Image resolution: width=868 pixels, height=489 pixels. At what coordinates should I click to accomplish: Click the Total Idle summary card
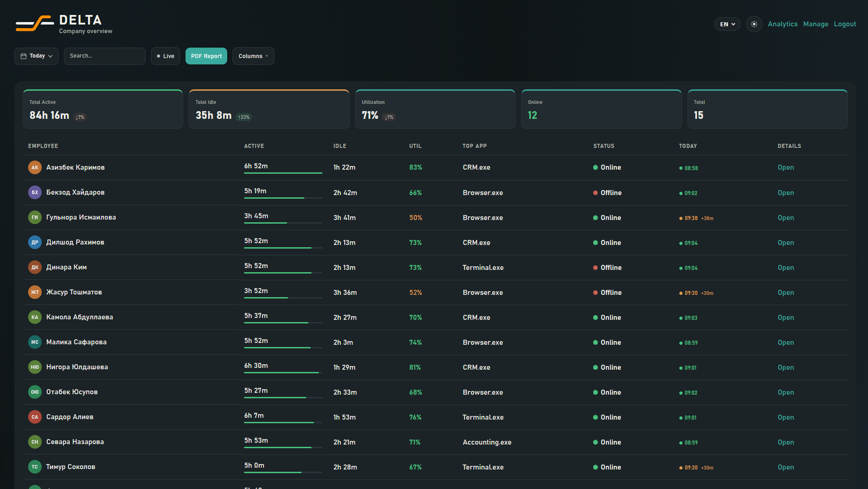(269, 109)
